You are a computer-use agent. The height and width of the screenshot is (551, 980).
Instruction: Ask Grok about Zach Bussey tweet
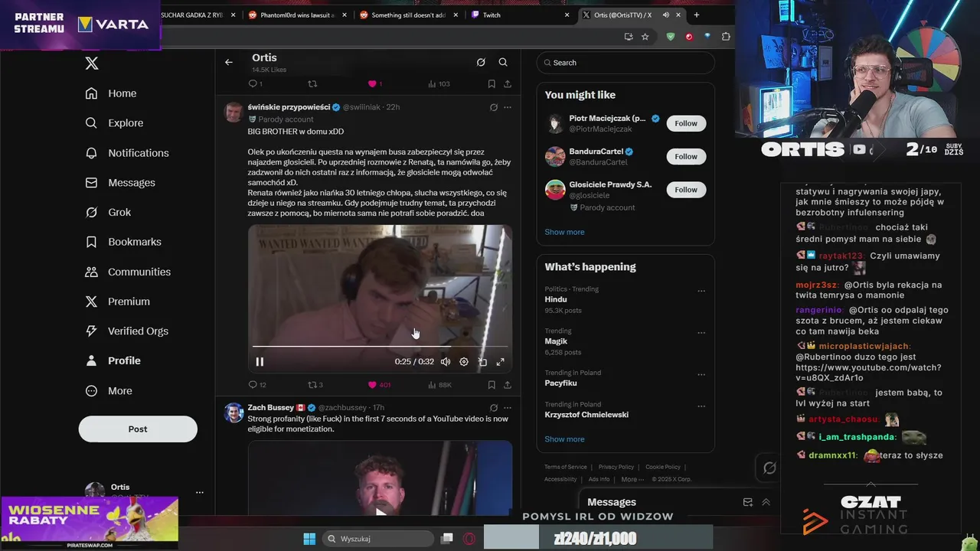[494, 408]
